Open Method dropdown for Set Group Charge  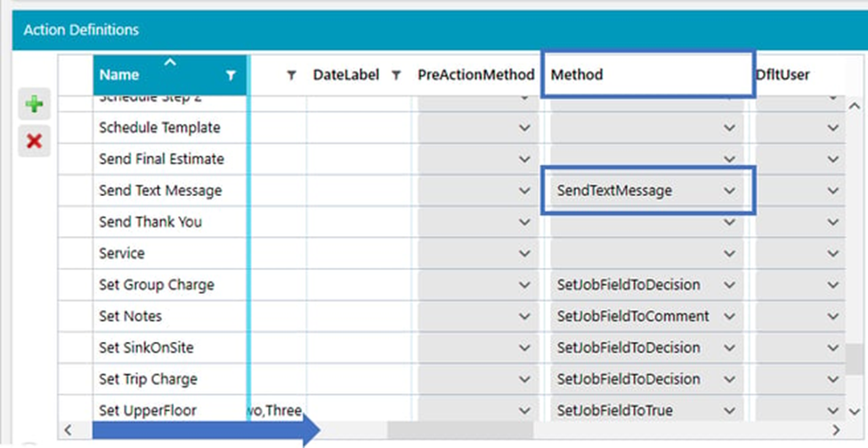[x=730, y=285]
